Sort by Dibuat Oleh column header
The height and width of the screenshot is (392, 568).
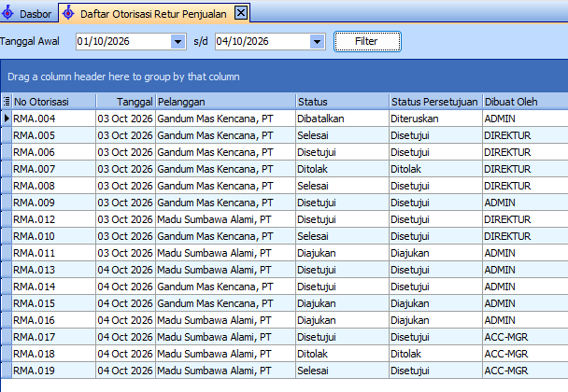click(525, 102)
